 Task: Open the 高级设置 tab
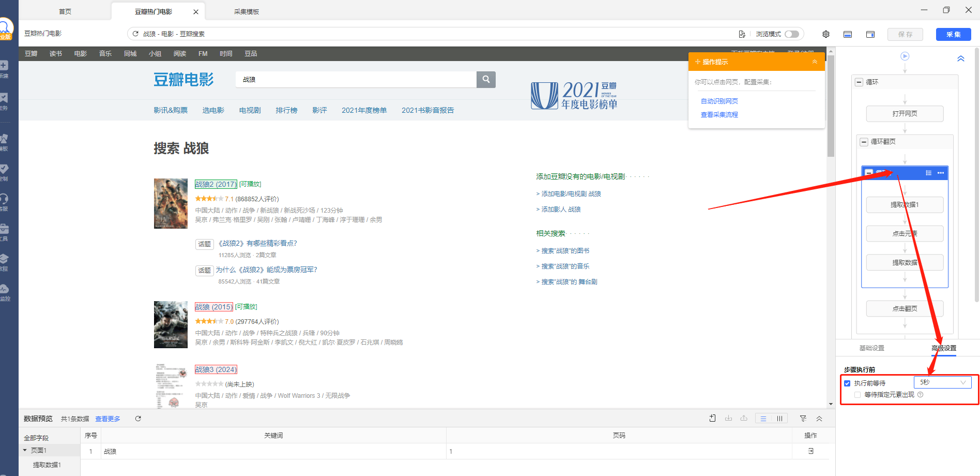click(x=944, y=348)
